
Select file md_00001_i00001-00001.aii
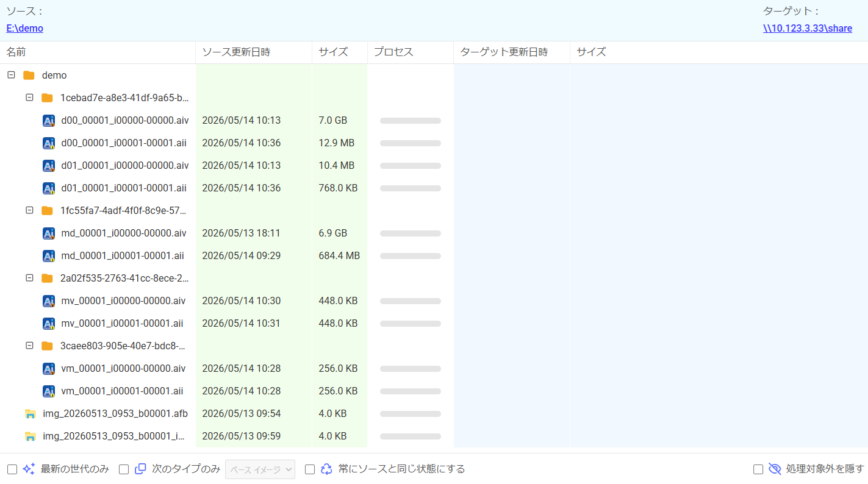point(123,256)
